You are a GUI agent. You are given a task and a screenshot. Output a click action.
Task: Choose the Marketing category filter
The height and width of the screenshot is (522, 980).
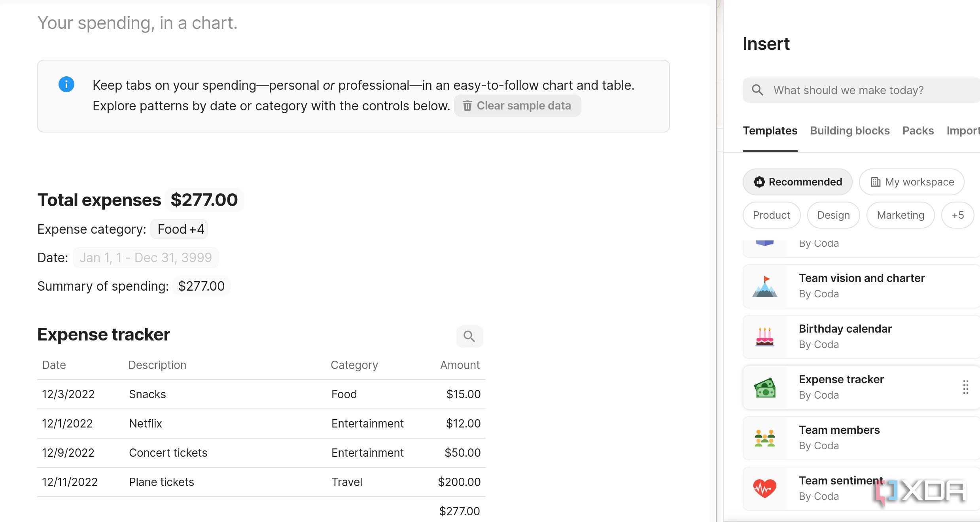coord(901,215)
